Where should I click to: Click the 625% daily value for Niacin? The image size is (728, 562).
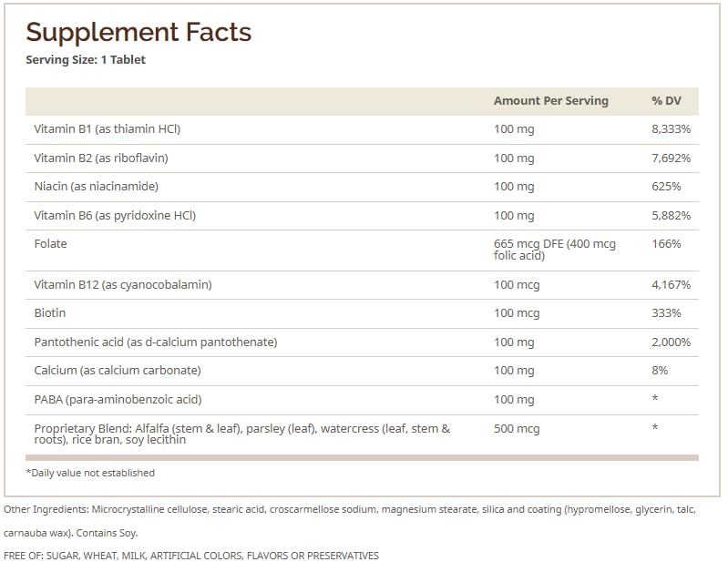[x=667, y=187]
